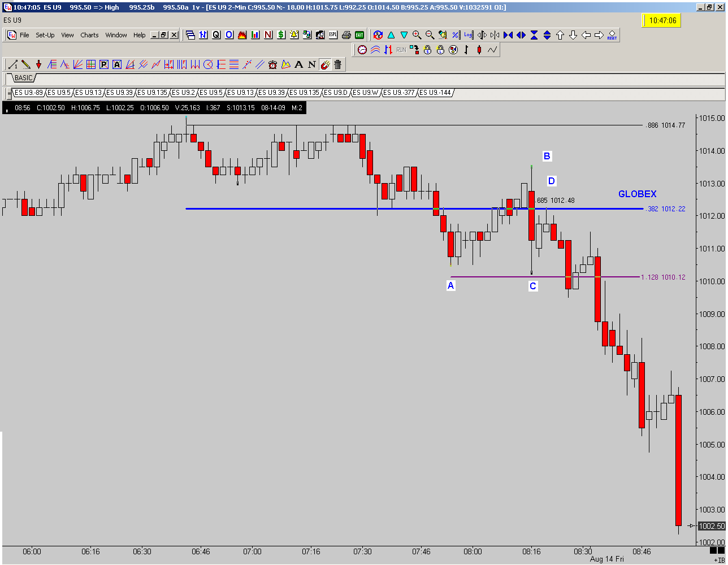Open the Charts menu

click(x=89, y=35)
